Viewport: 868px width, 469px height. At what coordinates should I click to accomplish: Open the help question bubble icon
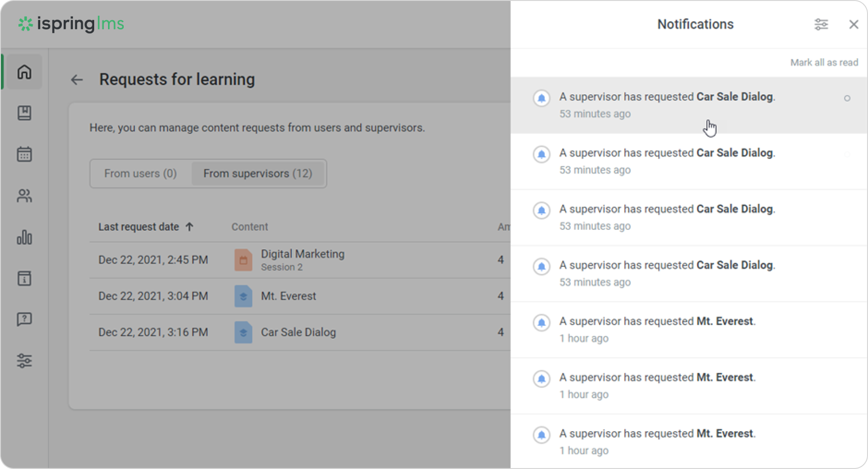click(x=24, y=319)
